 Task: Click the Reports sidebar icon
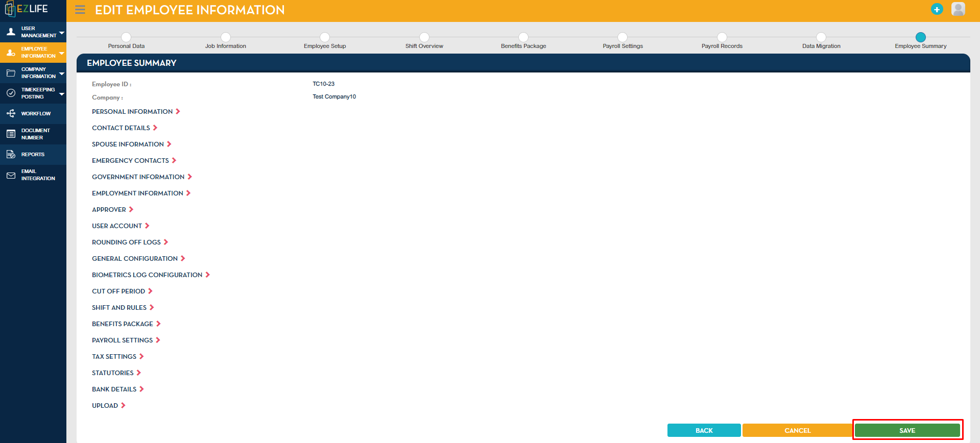[11, 154]
